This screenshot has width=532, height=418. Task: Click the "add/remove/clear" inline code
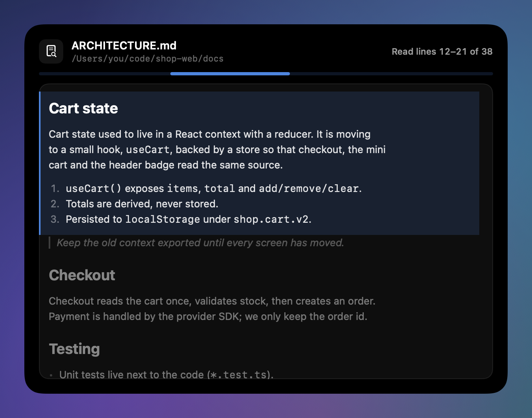(309, 188)
